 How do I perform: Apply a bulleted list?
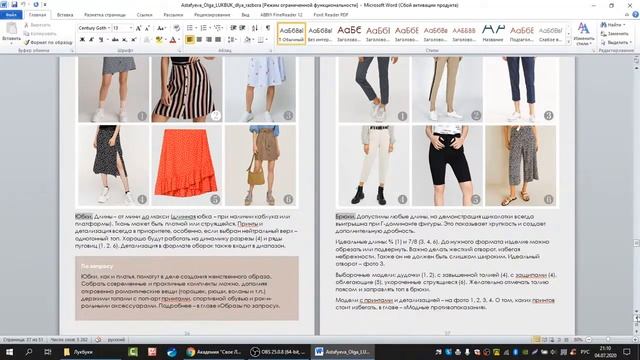coord(191,28)
